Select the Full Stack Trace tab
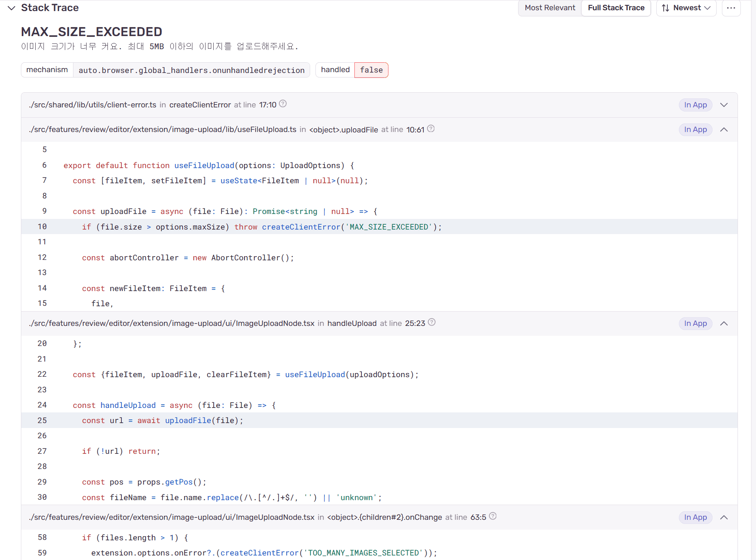Image resolution: width=756 pixels, height=560 pixels. pyautogui.click(x=616, y=8)
